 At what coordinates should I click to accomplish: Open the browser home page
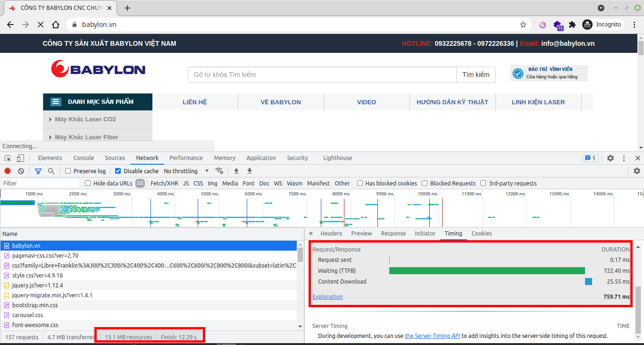(x=56, y=25)
